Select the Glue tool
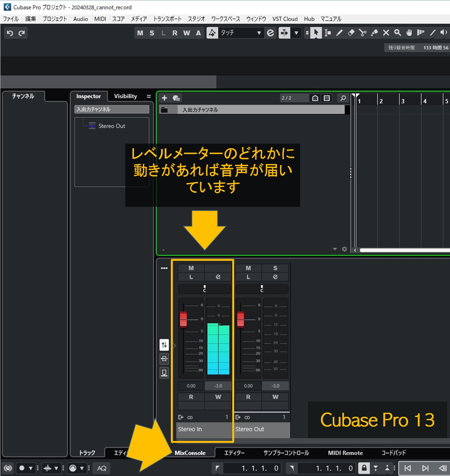 pyautogui.click(x=374, y=33)
